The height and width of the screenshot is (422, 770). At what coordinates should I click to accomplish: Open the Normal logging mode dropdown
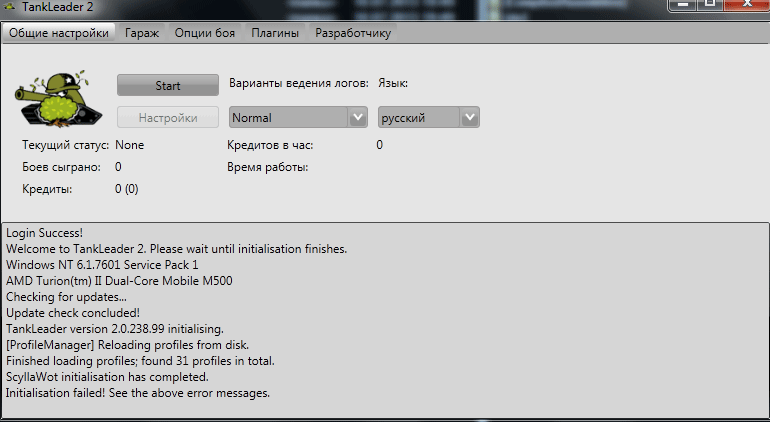point(298,117)
